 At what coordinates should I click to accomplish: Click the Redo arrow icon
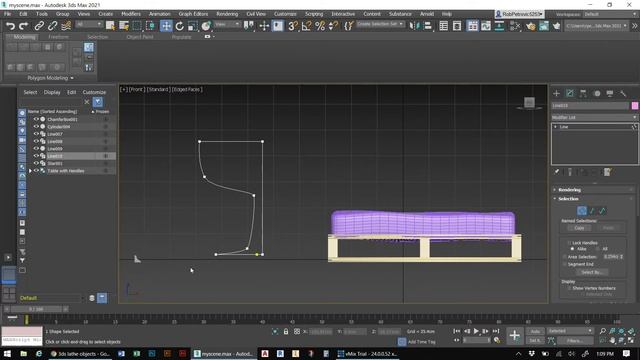coord(24,26)
